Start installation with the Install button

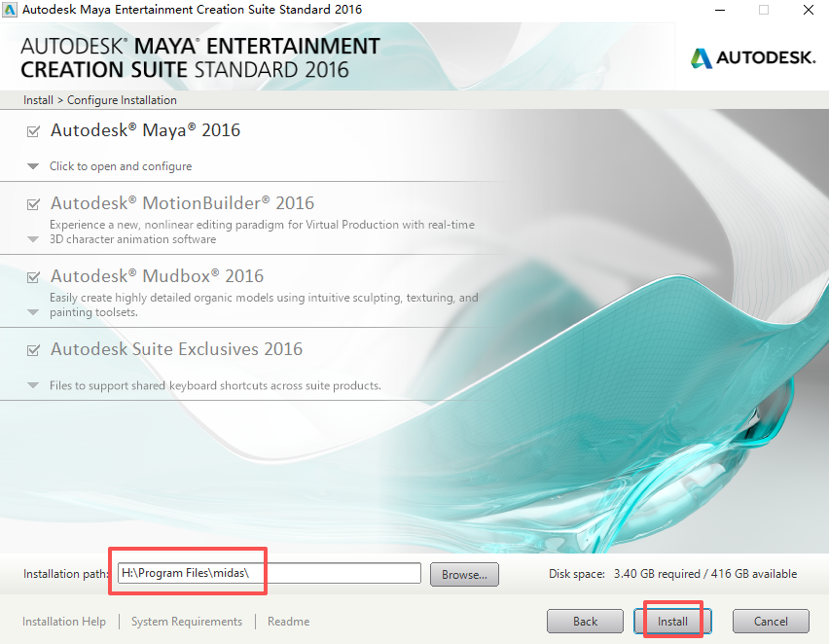[672, 622]
